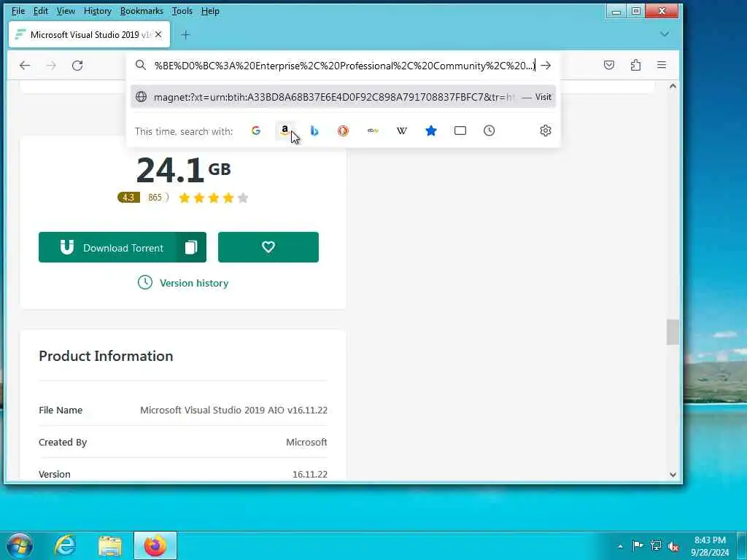Viewport: 747px width, 560px height.
Task: Click the vertical scrollbar thumb
Action: click(673, 332)
